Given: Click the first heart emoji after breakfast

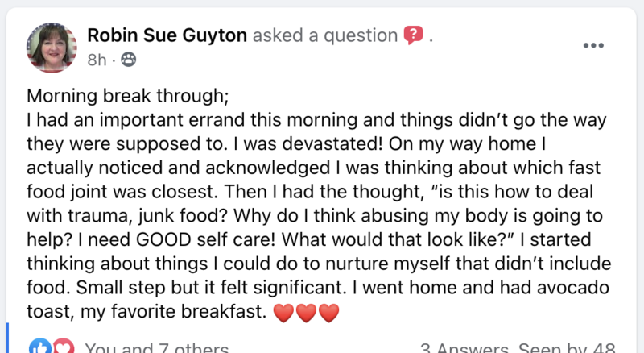Looking at the screenshot, I should coord(283,313).
